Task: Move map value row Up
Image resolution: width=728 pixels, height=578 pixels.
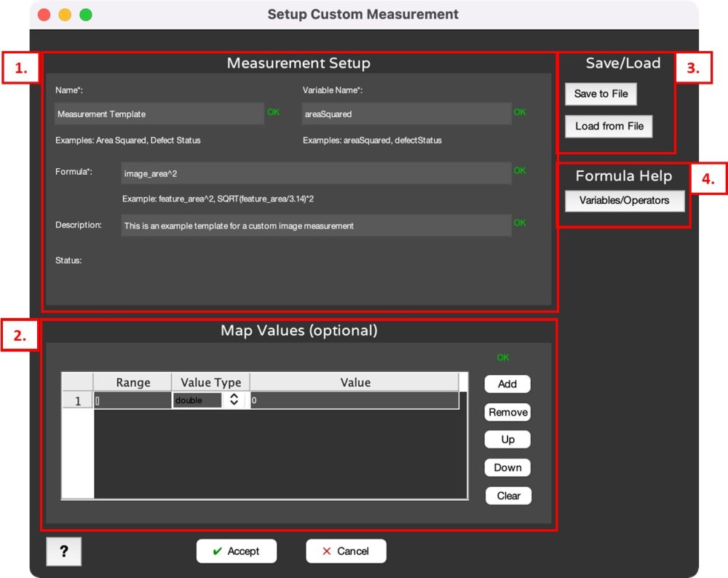Action: pyautogui.click(x=507, y=440)
